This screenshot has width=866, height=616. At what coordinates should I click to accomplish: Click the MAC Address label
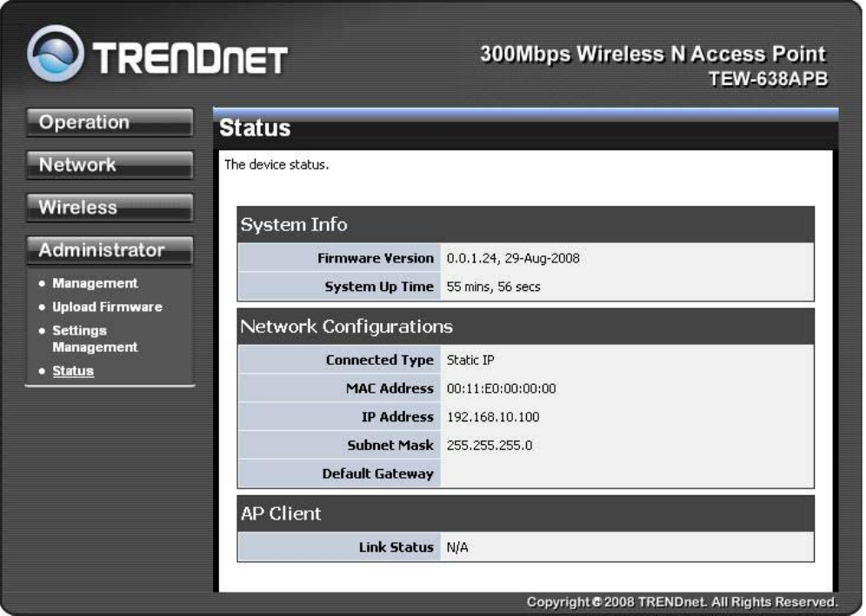click(390, 388)
